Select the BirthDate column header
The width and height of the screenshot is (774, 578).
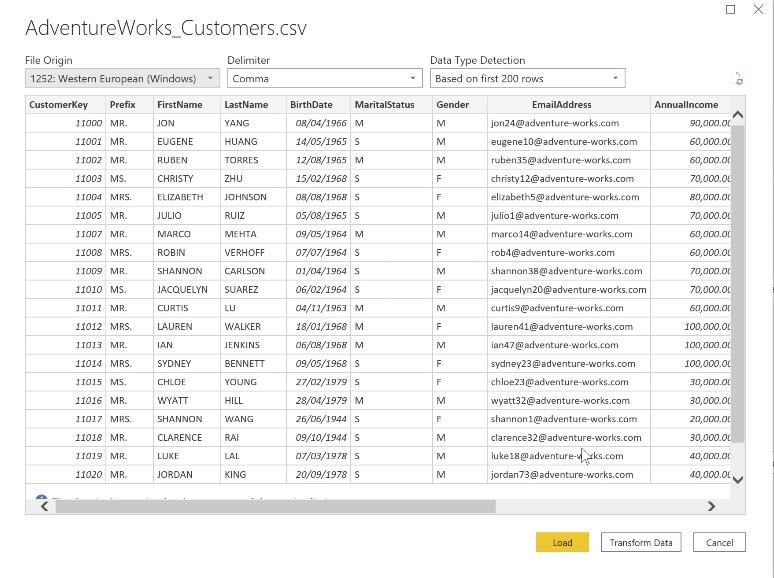(318, 105)
